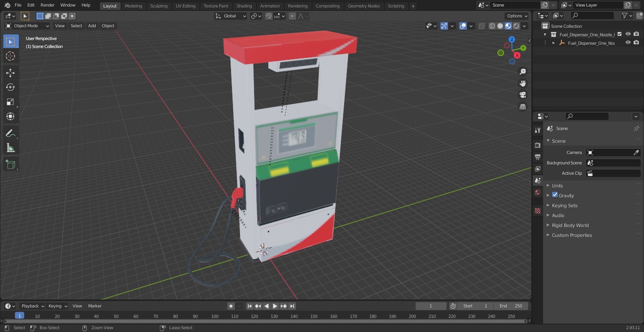Select the Cursor tool in toolbar
The image size is (644, 332).
pos(10,56)
